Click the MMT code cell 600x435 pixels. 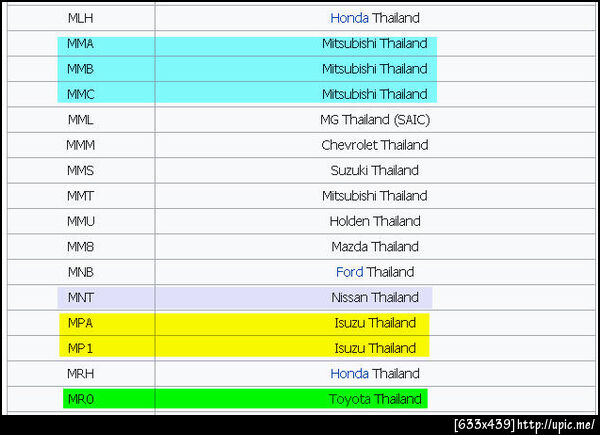click(x=80, y=196)
